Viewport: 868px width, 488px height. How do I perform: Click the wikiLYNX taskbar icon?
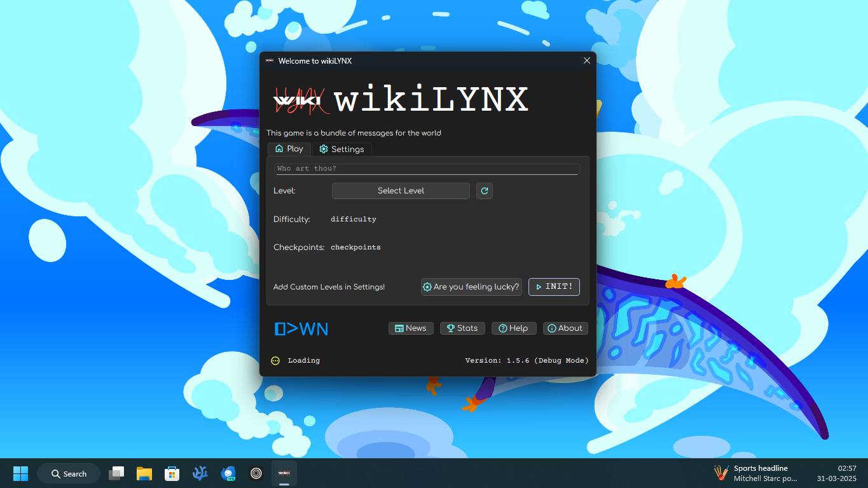284,473
